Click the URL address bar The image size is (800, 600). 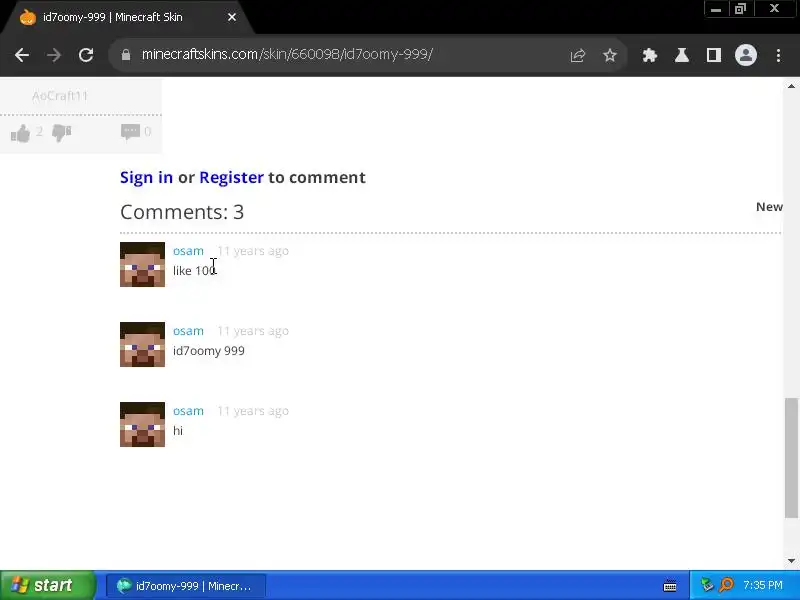(347, 55)
